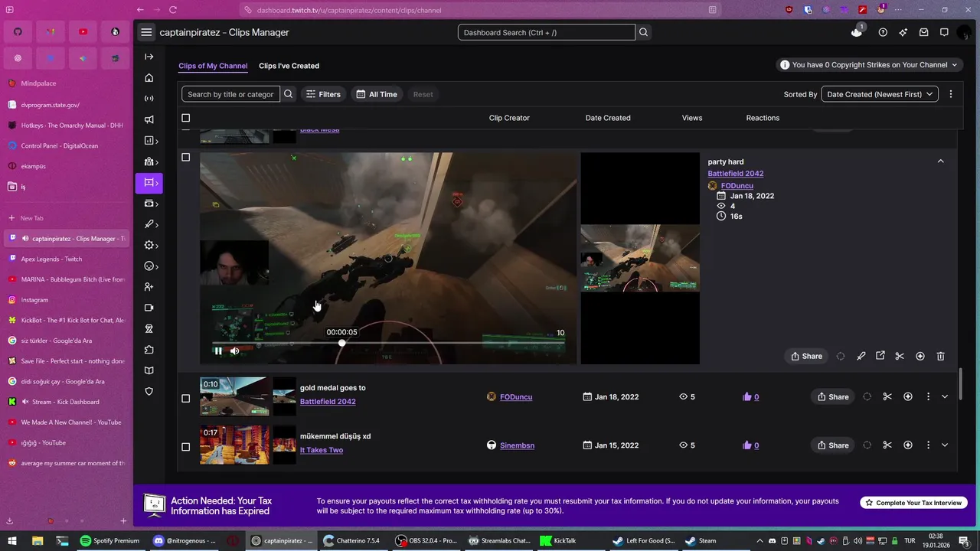The image size is (980, 551).
Task: Open the book icon in the dashboard sidebar
Action: point(149,370)
